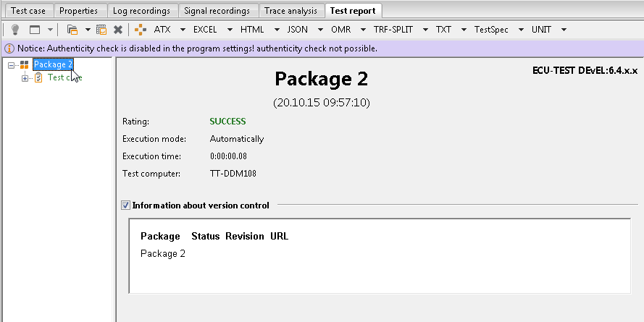
Task: Click the EXCEL export button
Action: 205,30
